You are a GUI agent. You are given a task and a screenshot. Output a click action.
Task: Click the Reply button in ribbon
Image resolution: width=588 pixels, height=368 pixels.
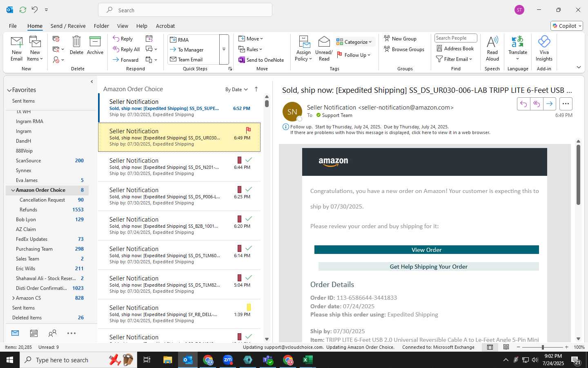click(123, 39)
